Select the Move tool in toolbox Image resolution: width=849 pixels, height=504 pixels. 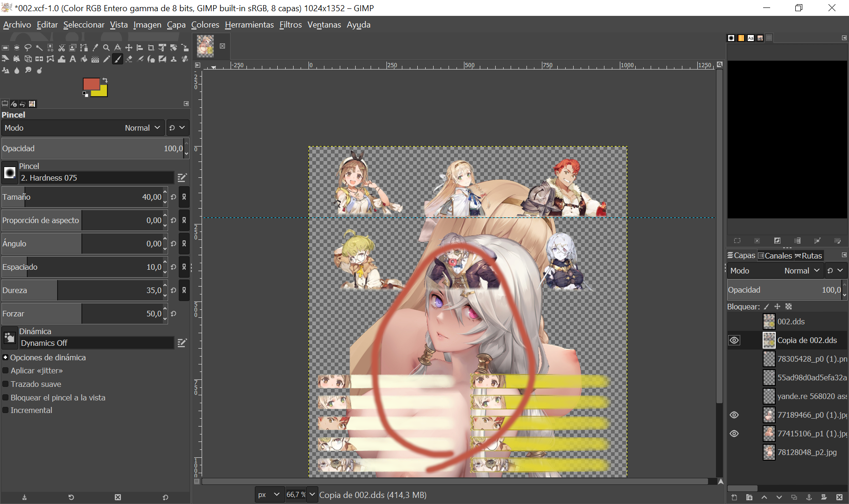(x=129, y=48)
